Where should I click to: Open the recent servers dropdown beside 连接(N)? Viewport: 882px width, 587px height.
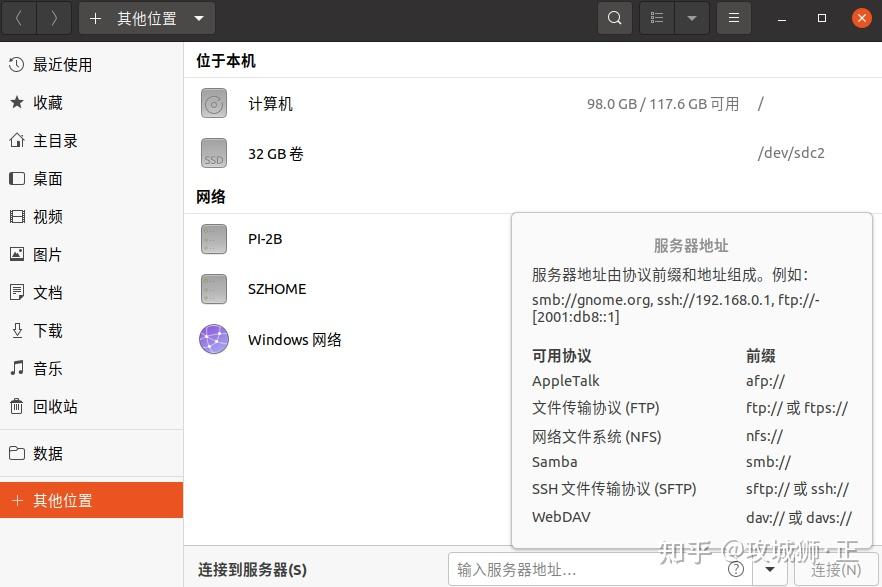770,569
